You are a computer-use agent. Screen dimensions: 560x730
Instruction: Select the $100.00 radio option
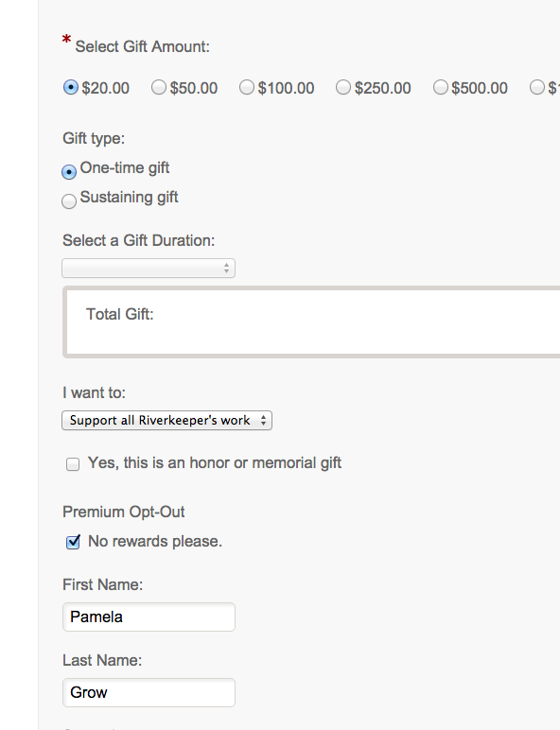247,87
